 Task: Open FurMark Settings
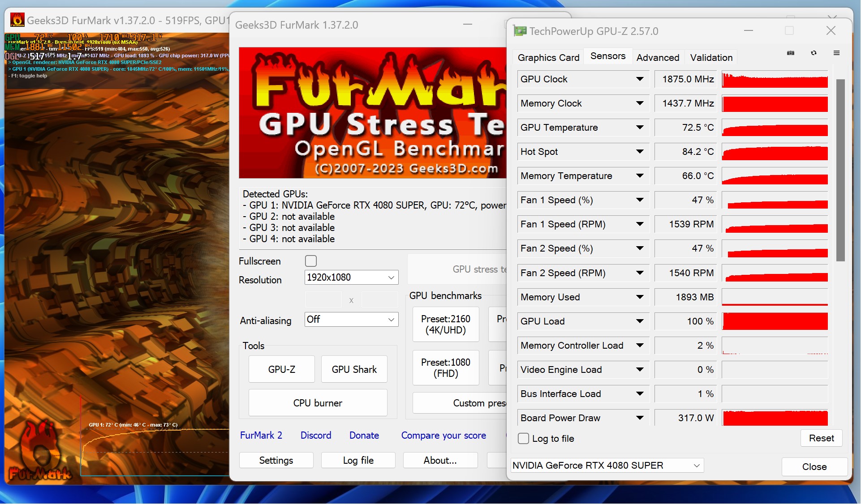point(276,460)
